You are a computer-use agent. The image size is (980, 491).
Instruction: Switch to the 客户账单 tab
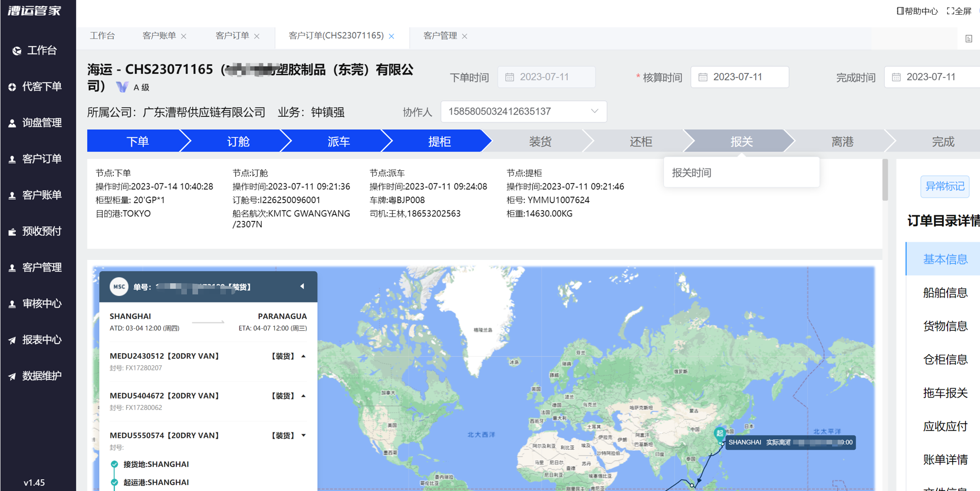159,36
